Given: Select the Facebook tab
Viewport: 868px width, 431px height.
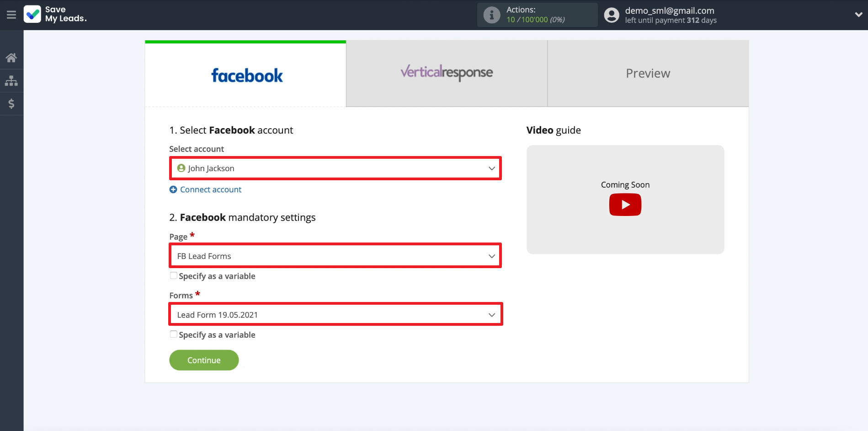Looking at the screenshot, I should [x=246, y=75].
